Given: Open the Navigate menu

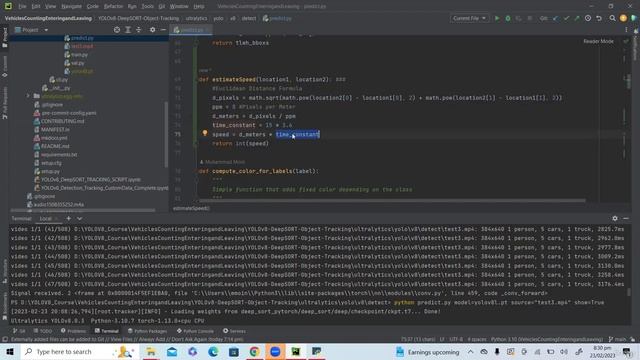Looking at the screenshot, I should pyautogui.click(x=71, y=6).
